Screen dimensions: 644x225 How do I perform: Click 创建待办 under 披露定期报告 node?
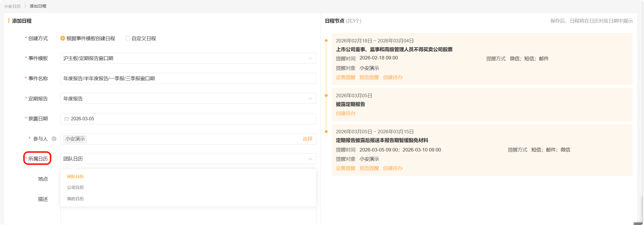point(346,113)
